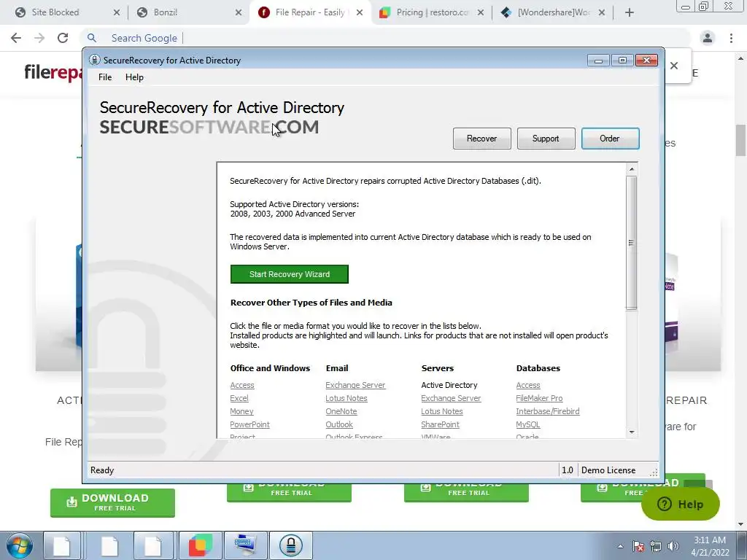This screenshot has width=747, height=560.
Task: Click the info panel vertical scrollbar thumb
Action: pos(632,243)
